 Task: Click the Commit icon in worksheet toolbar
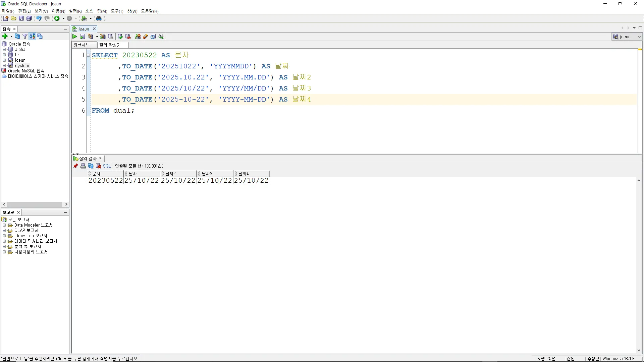tap(120, 37)
